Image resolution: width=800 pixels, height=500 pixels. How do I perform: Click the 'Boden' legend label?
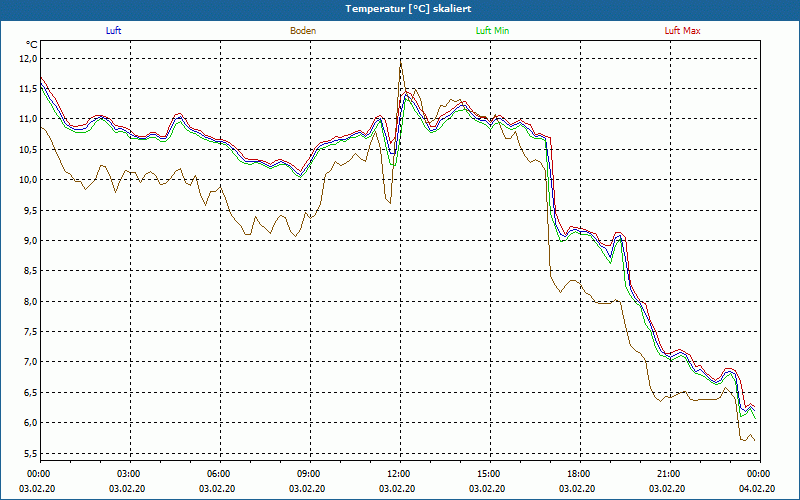tap(303, 31)
